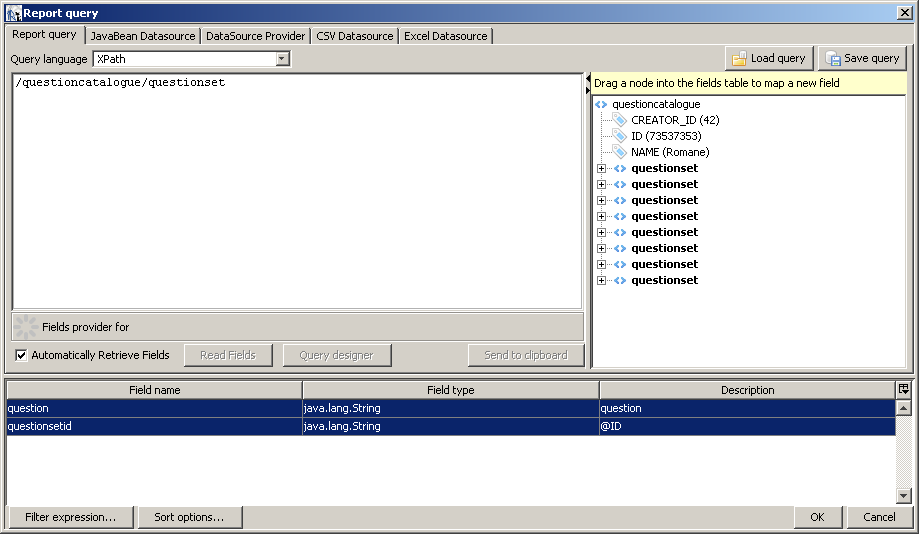This screenshot has width=919, height=534.
Task: Expand the last questionset tree node
Action: coord(601,280)
